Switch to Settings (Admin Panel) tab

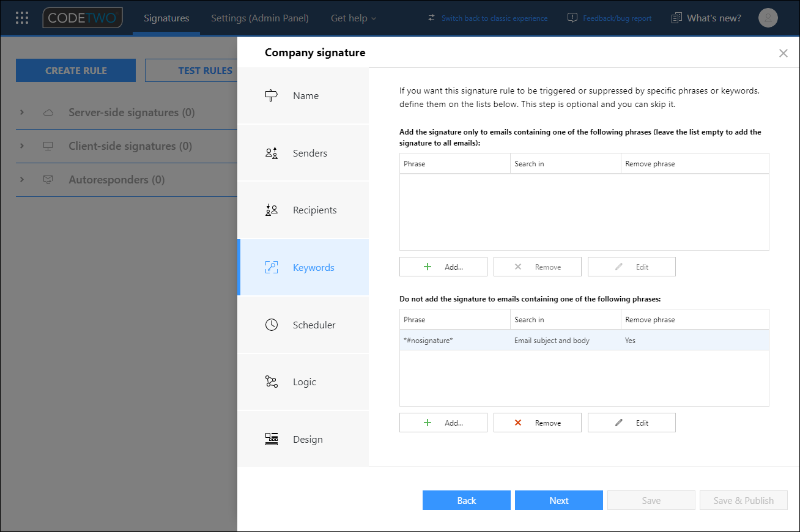[x=259, y=18]
